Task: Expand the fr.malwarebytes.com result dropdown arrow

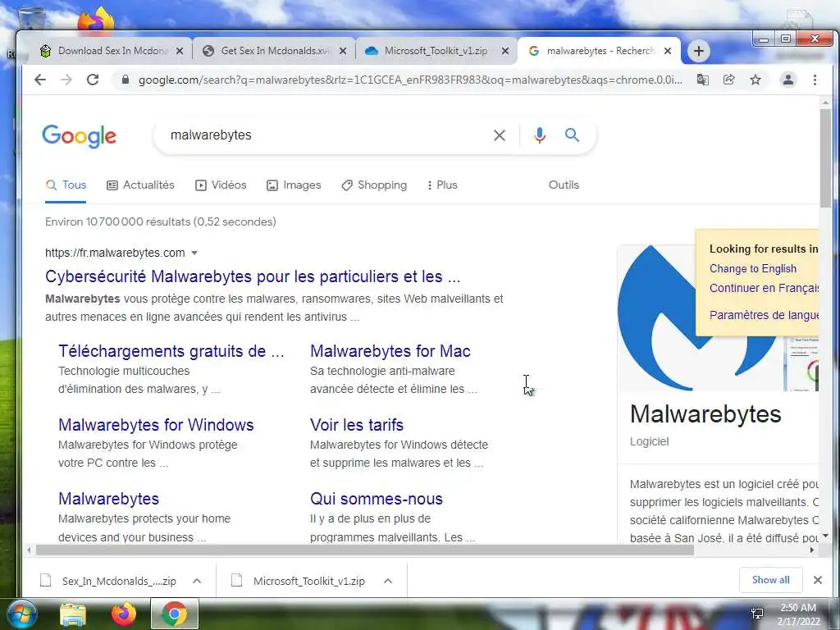Action: 194,253
